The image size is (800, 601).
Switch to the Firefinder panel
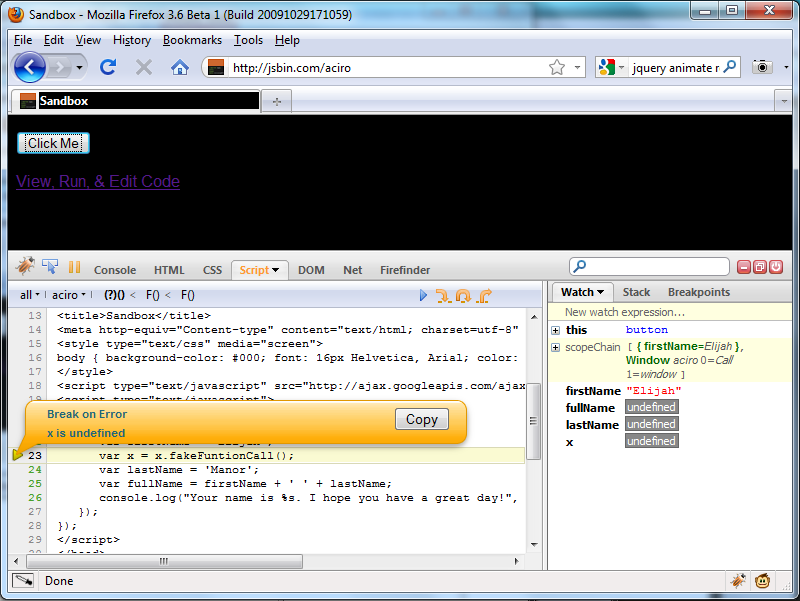(x=405, y=270)
